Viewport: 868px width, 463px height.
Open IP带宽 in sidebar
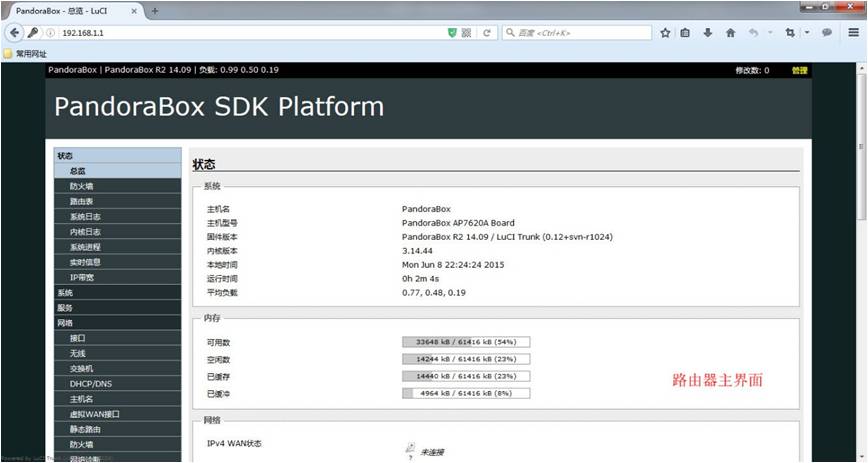click(x=117, y=277)
